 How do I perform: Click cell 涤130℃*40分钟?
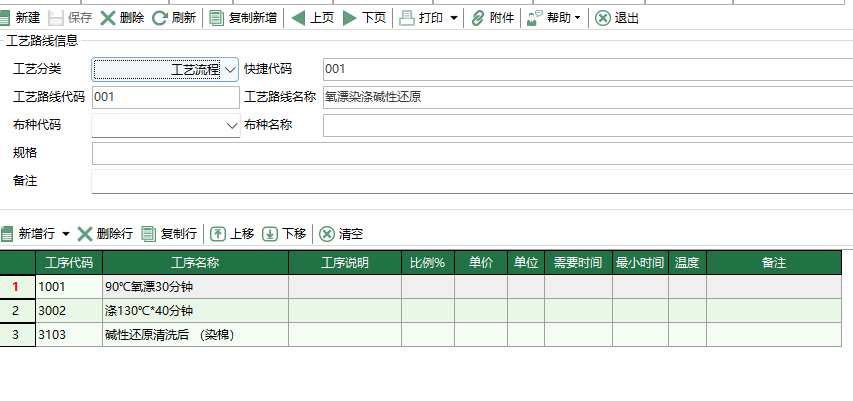(x=195, y=311)
